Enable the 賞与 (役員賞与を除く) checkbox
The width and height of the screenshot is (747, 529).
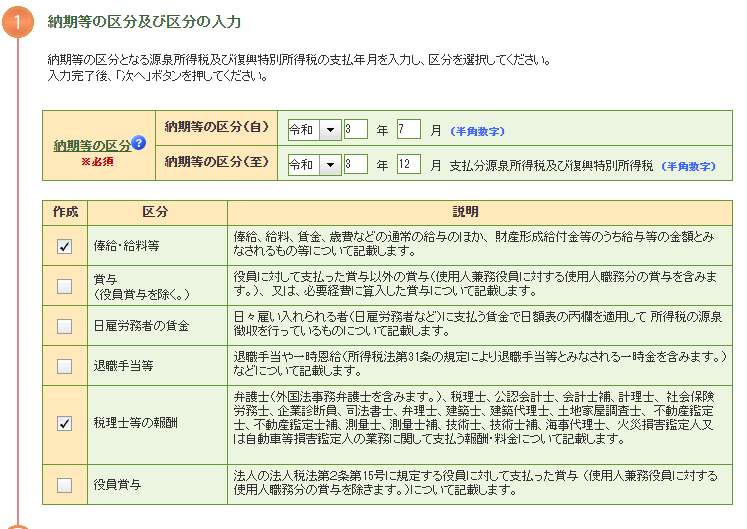click(64, 286)
